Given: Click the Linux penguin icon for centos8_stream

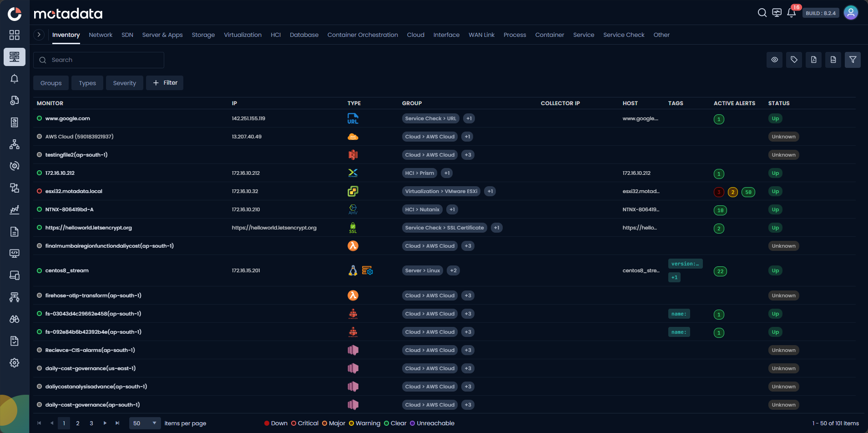Looking at the screenshot, I should [353, 270].
